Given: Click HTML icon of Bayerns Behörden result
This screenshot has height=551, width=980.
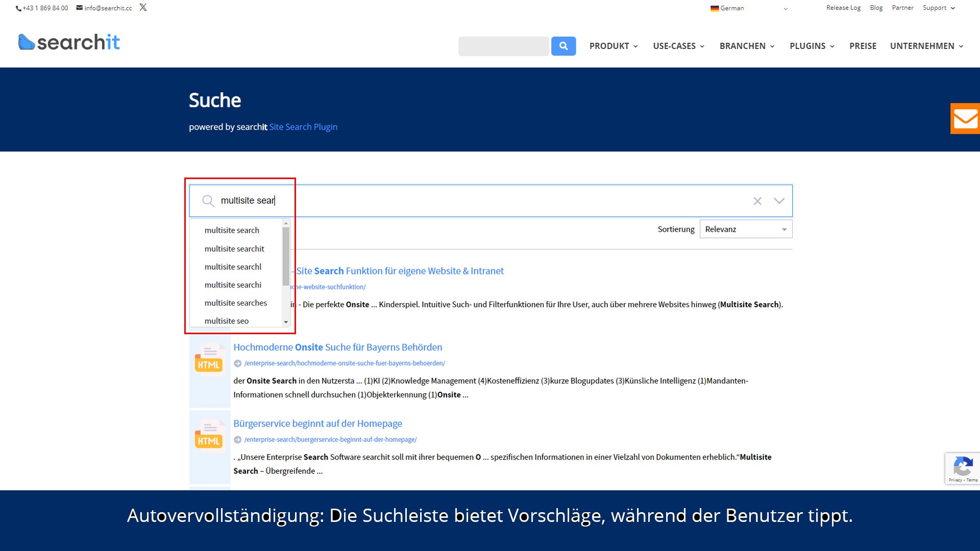Looking at the screenshot, I should [209, 359].
